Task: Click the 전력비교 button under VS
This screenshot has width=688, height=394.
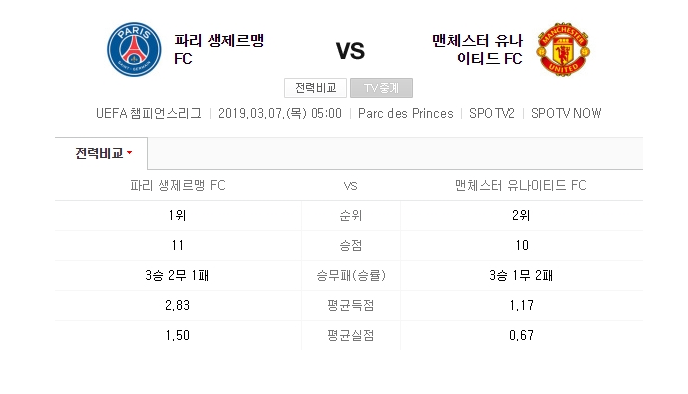Action: click(315, 88)
